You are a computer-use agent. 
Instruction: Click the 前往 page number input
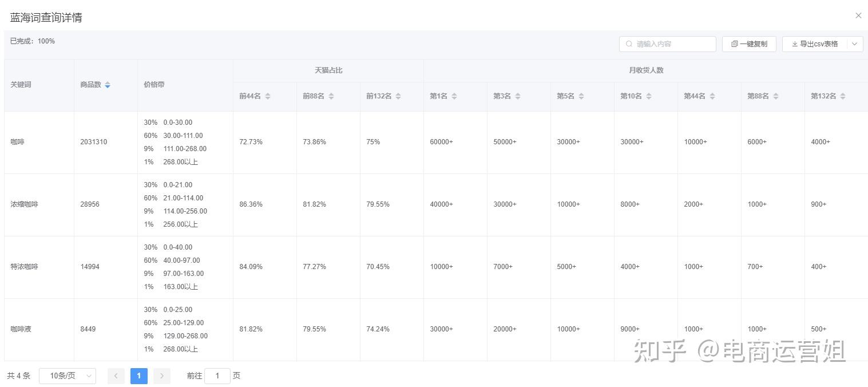click(217, 376)
